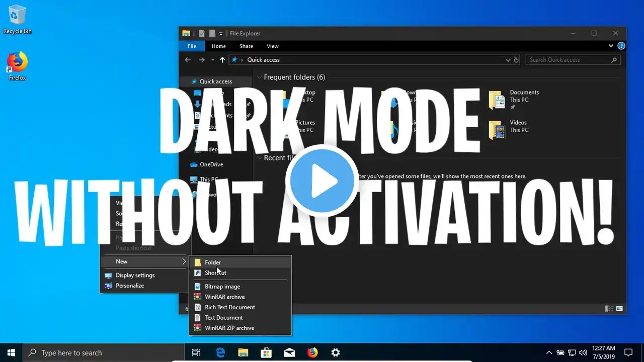Screen dimensions: 644x362
Task: Select OneDrive in the navigation pane
Action: (211, 164)
